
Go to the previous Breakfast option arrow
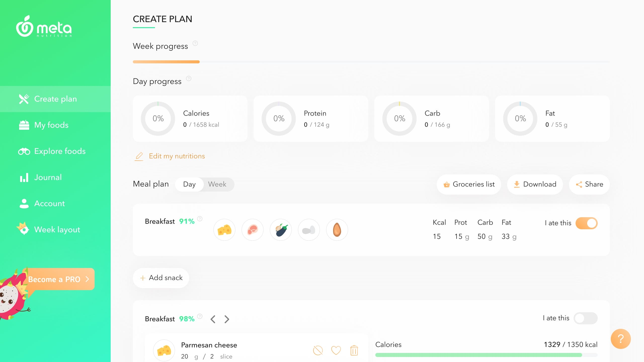point(213,319)
